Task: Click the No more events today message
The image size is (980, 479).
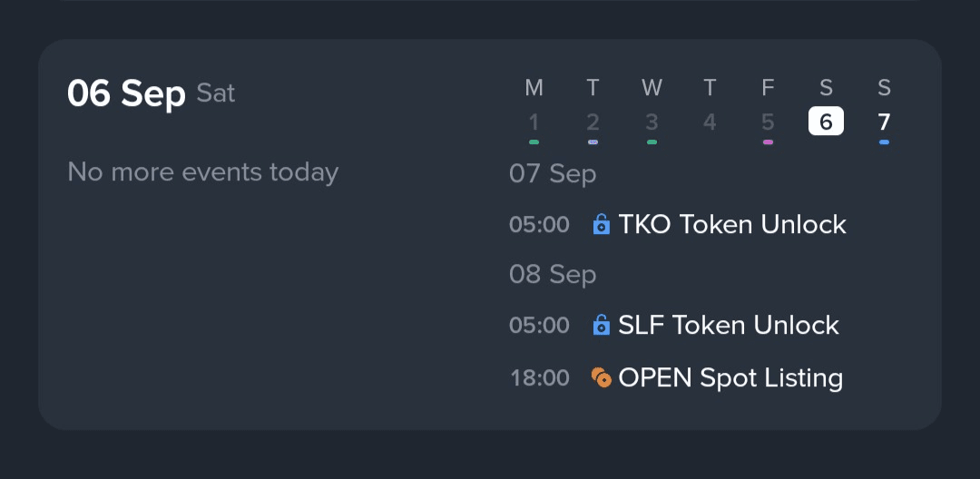Action: click(203, 171)
